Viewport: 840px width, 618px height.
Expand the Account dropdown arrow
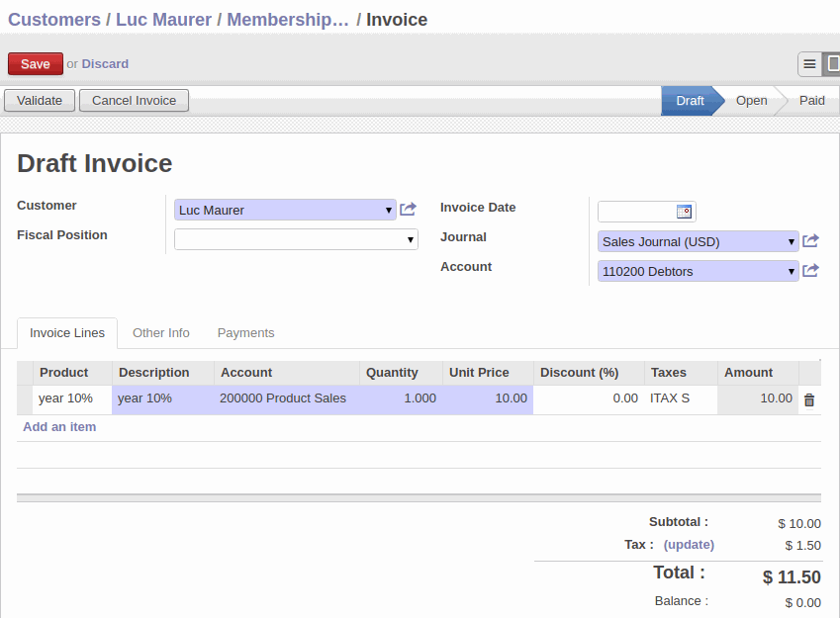click(x=792, y=271)
